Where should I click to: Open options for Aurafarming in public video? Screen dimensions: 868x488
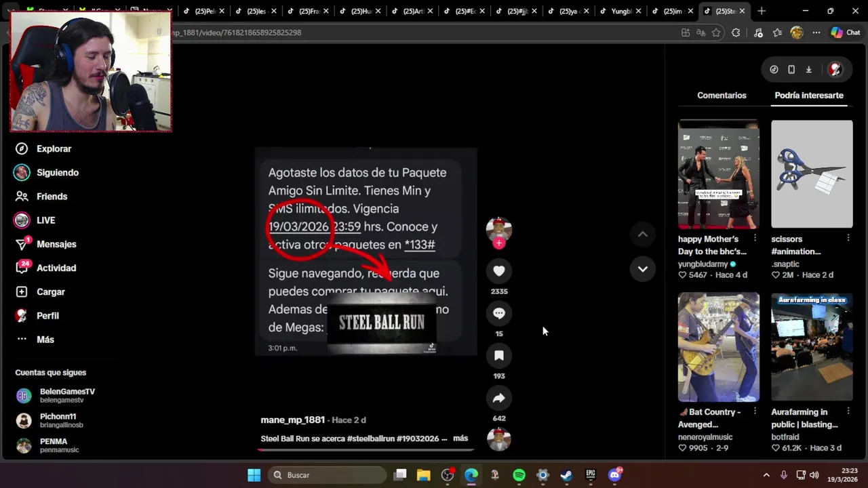(x=848, y=411)
